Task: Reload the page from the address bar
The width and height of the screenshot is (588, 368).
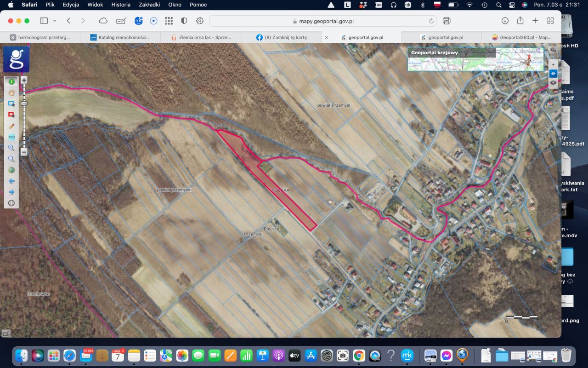Action: click(x=431, y=21)
